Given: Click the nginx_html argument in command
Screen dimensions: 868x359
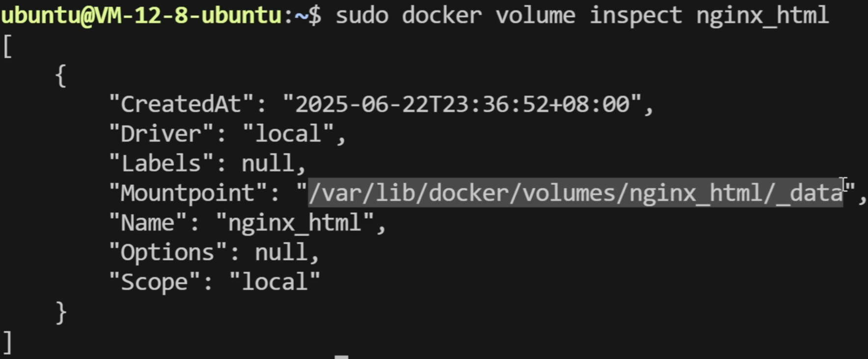Looking at the screenshot, I should (762, 16).
